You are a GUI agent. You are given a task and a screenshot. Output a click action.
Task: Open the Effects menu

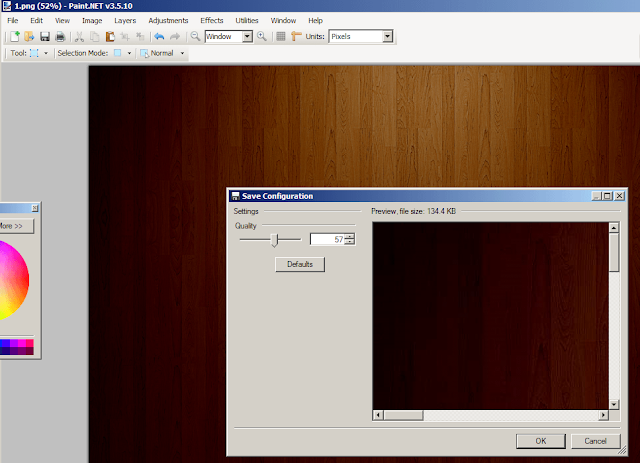211,20
